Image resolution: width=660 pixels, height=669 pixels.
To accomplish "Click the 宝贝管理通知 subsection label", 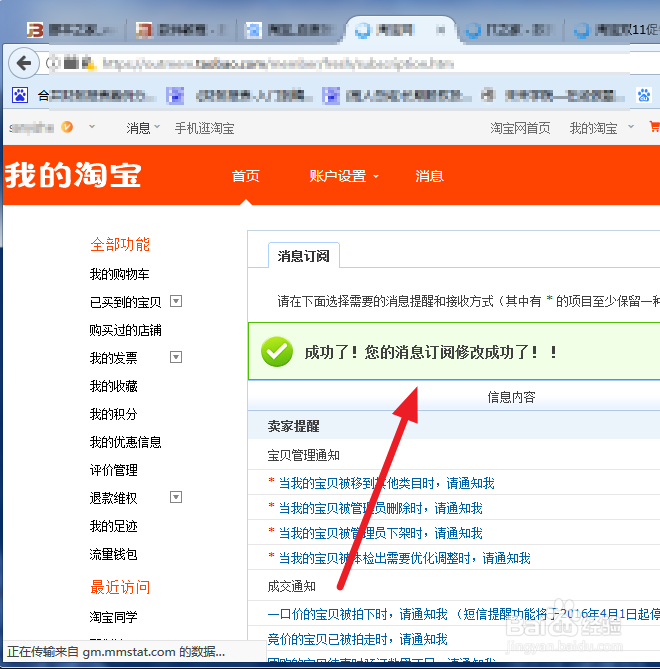I will coord(303,455).
